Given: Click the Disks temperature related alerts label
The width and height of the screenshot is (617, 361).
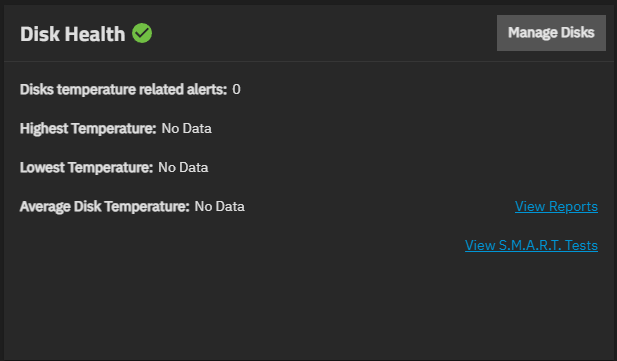Looking at the screenshot, I should coord(124,90).
